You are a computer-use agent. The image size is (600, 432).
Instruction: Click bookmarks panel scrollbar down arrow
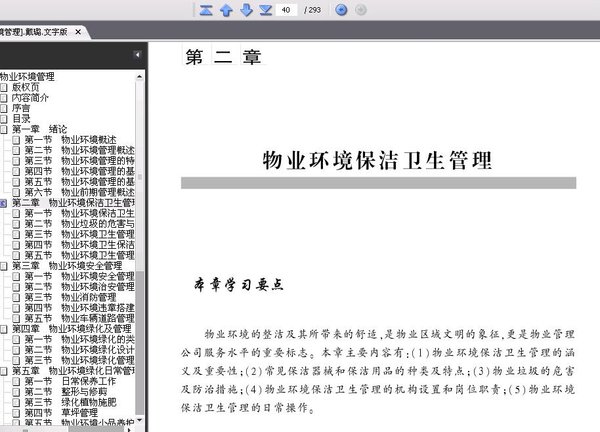140,420
